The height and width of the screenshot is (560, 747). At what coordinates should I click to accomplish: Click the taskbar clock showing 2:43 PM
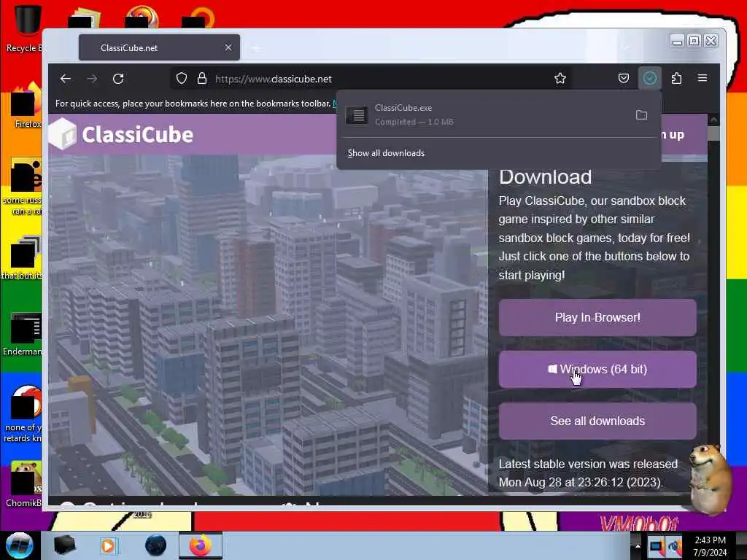[710, 545]
